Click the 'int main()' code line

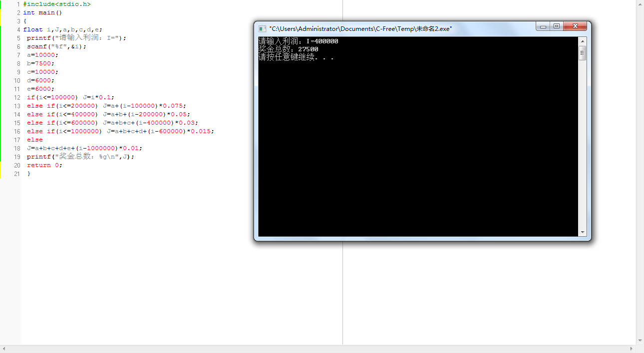point(42,12)
